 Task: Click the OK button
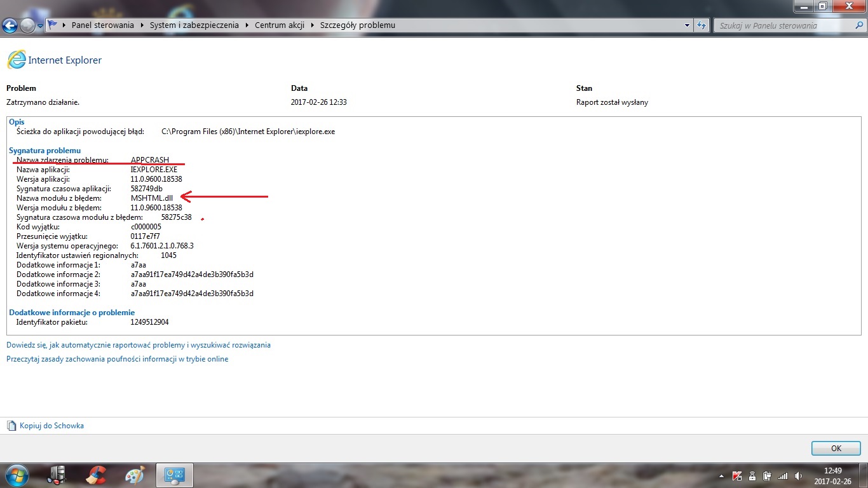(836, 448)
